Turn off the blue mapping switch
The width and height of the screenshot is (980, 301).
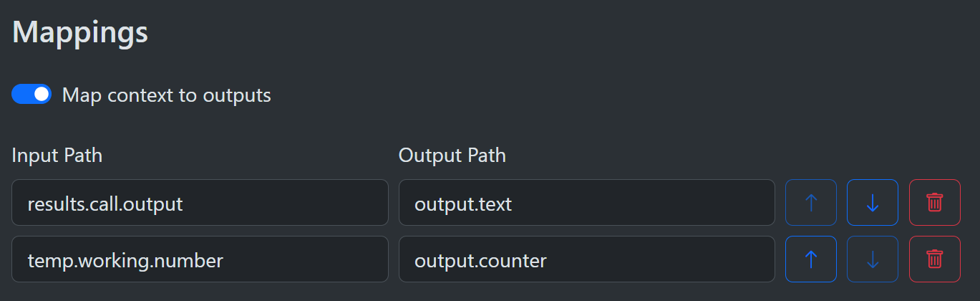coord(31,95)
